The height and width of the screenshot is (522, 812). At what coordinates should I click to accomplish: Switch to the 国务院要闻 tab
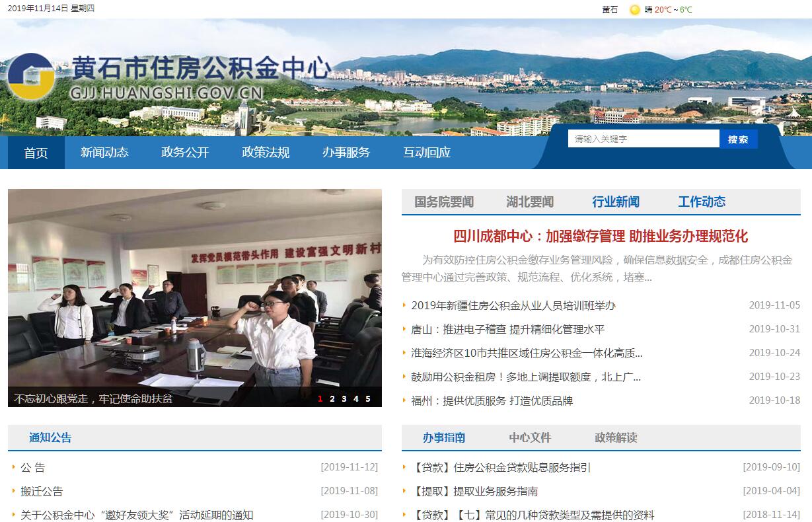[444, 202]
